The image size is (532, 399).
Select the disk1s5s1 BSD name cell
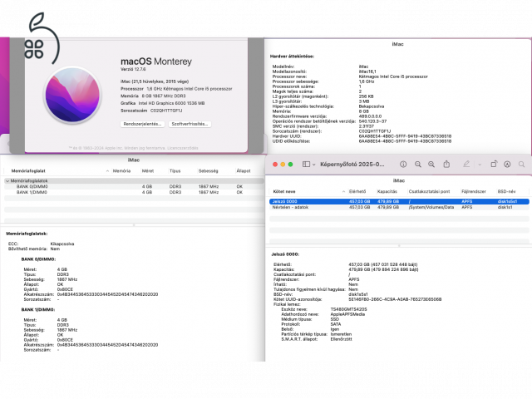click(507, 201)
